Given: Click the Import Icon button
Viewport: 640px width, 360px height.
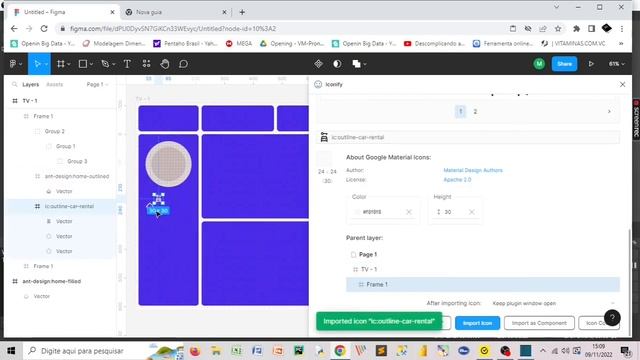Looking at the screenshot, I should (x=477, y=323).
